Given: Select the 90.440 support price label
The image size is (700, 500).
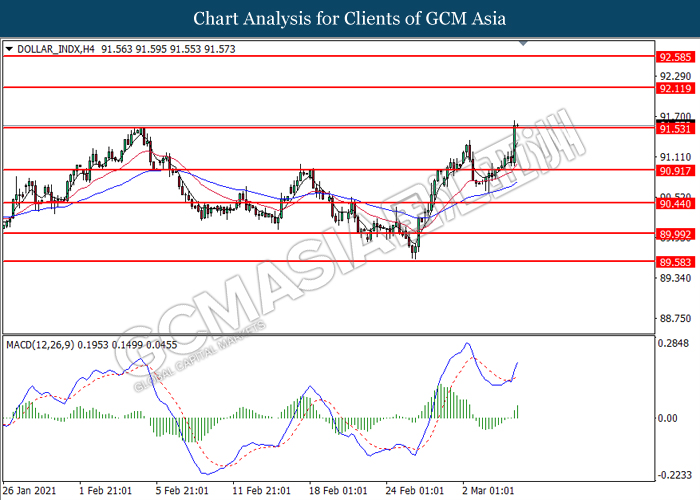Looking at the screenshot, I should click(x=672, y=204).
